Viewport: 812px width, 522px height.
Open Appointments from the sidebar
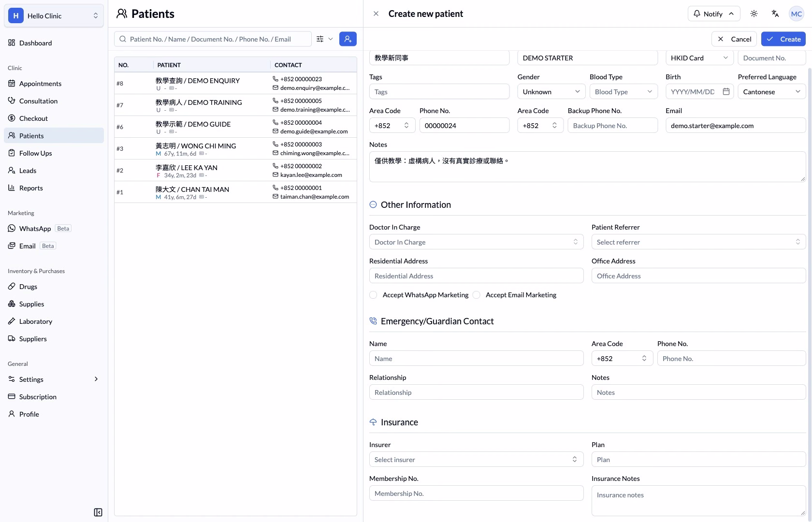[54, 84]
